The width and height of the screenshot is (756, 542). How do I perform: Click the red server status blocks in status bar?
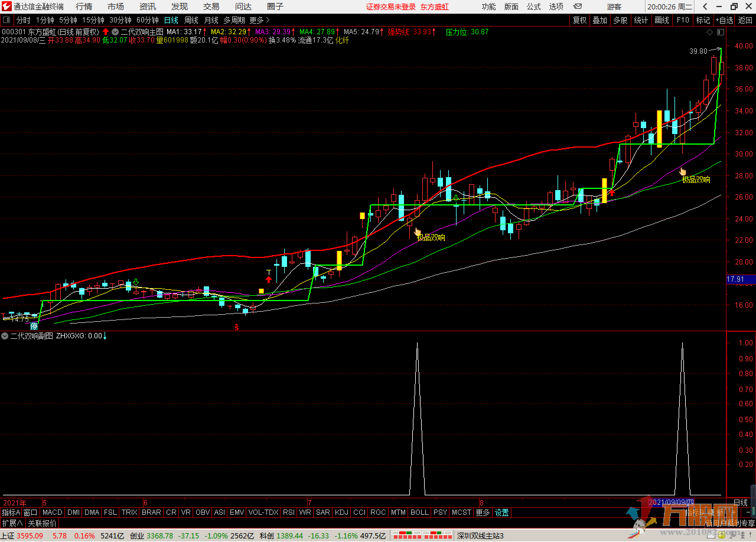click(x=422, y=536)
